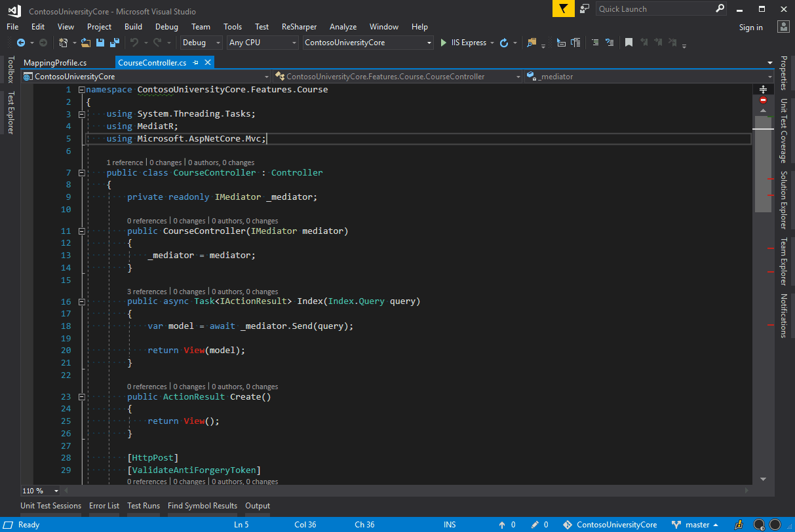Toggle a bookmark on the current line
The height and width of the screenshot is (532, 795).
(x=629, y=43)
